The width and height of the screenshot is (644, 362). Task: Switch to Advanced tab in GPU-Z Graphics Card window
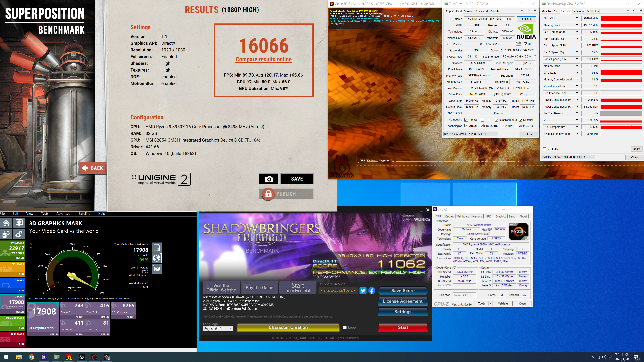pos(481,11)
